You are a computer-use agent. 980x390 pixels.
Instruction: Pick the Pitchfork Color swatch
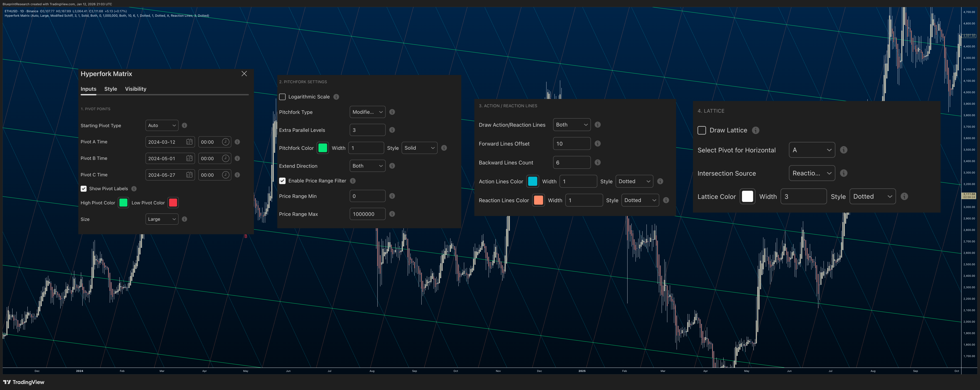pyautogui.click(x=323, y=148)
